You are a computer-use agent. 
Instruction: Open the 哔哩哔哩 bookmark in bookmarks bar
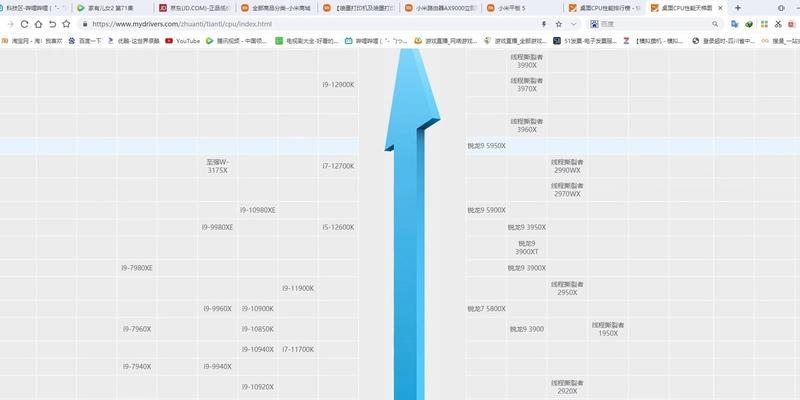click(376, 41)
